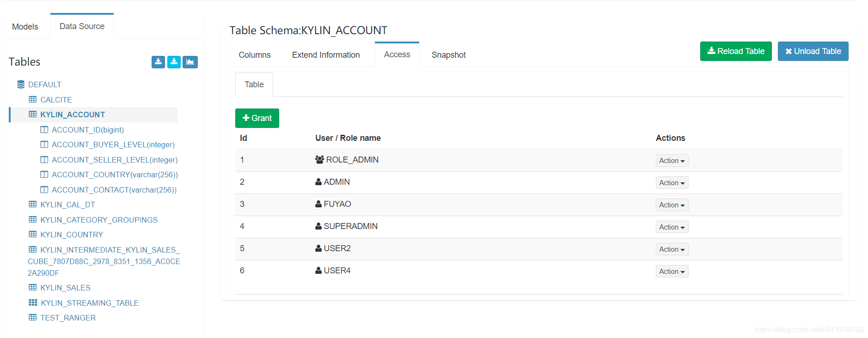The image size is (868, 338).
Task: Click the table icon beside KYLIN_CAL_DT
Action: coord(33,204)
